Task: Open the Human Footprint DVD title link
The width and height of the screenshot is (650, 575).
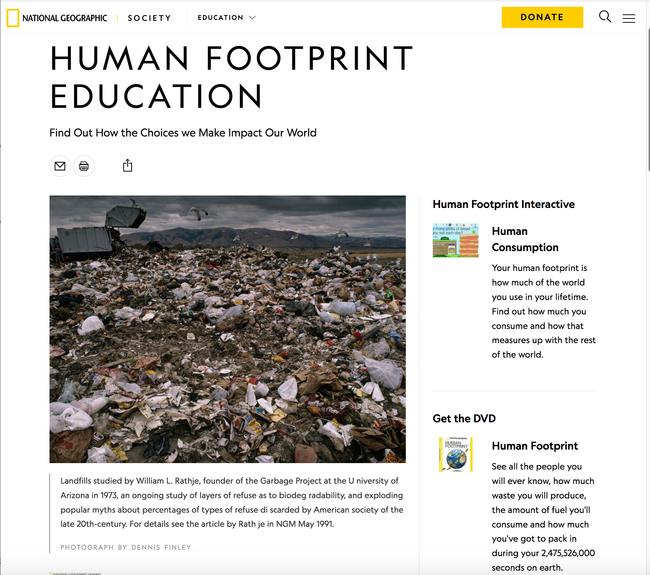Action: (x=534, y=446)
